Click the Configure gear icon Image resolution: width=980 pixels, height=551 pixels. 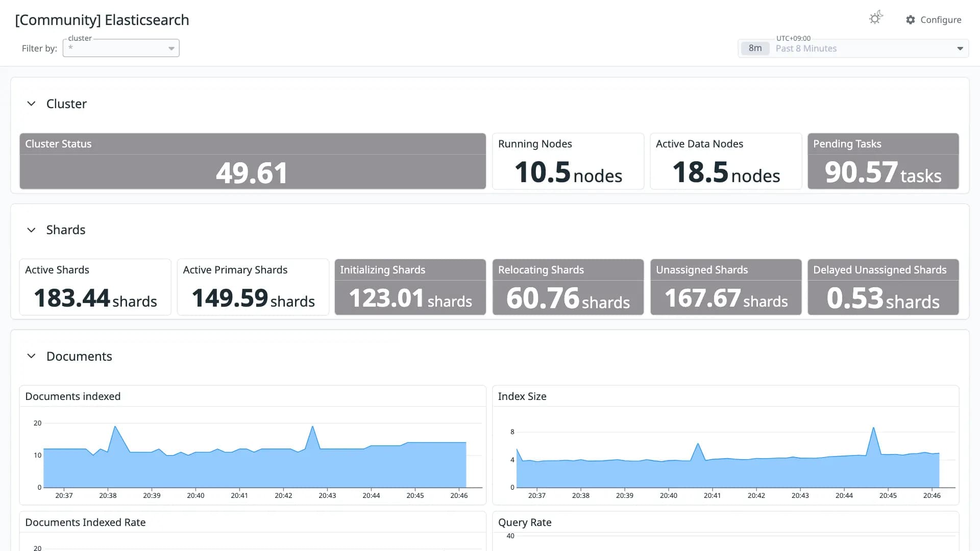coord(910,20)
